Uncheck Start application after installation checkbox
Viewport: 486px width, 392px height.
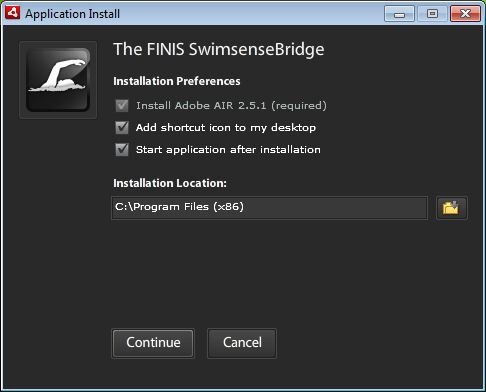tap(122, 149)
